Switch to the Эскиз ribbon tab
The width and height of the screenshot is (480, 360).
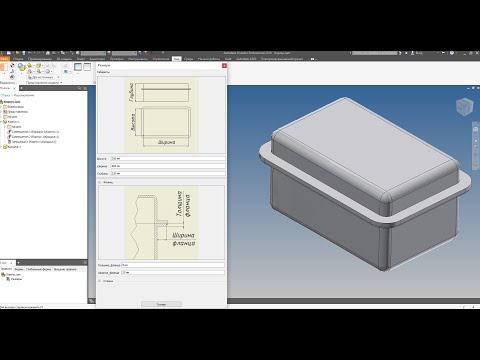(x=80, y=59)
